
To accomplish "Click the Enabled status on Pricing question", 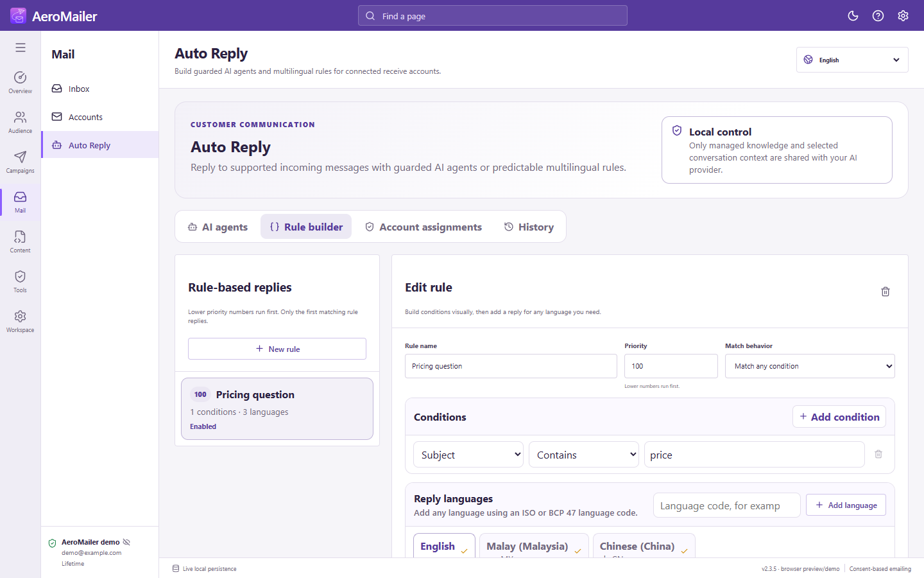I will point(203,426).
